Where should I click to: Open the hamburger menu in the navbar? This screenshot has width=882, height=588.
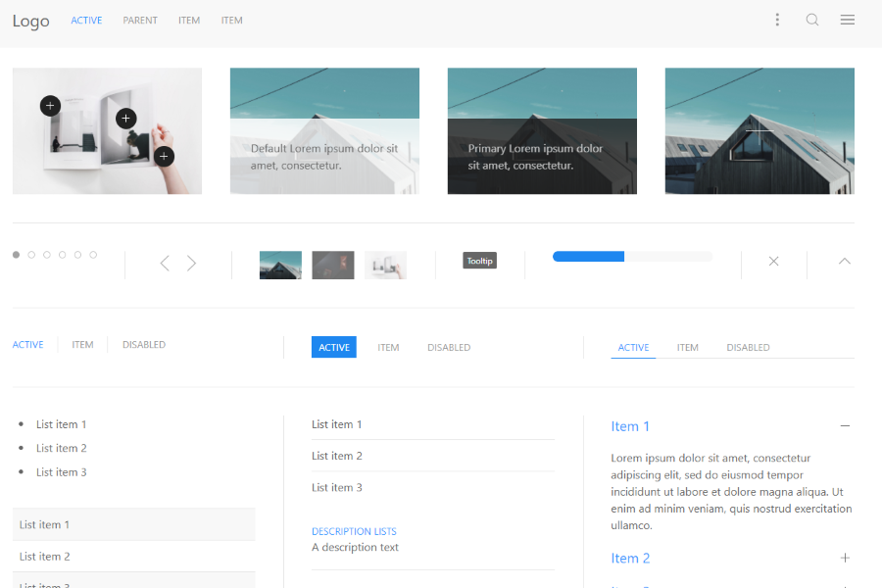(848, 20)
